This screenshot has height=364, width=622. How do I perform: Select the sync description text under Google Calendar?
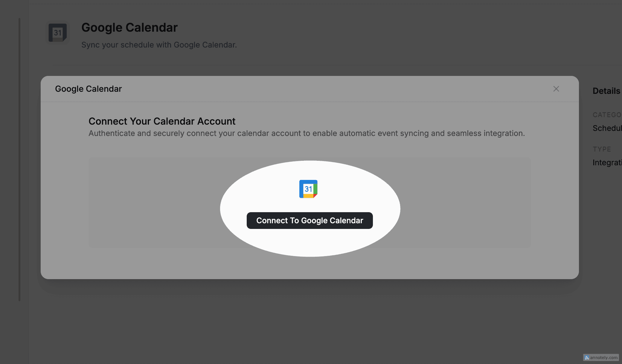(x=159, y=45)
